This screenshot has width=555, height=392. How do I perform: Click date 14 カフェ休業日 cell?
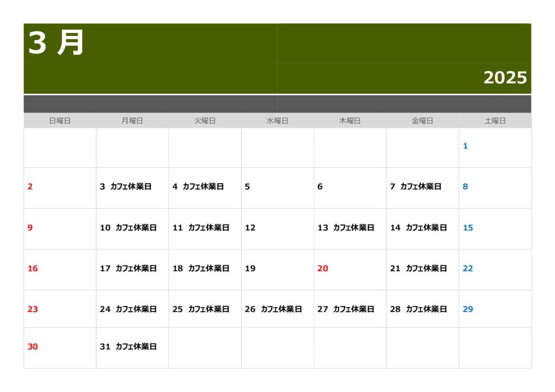pyautogui.click(x=422, y=229)
